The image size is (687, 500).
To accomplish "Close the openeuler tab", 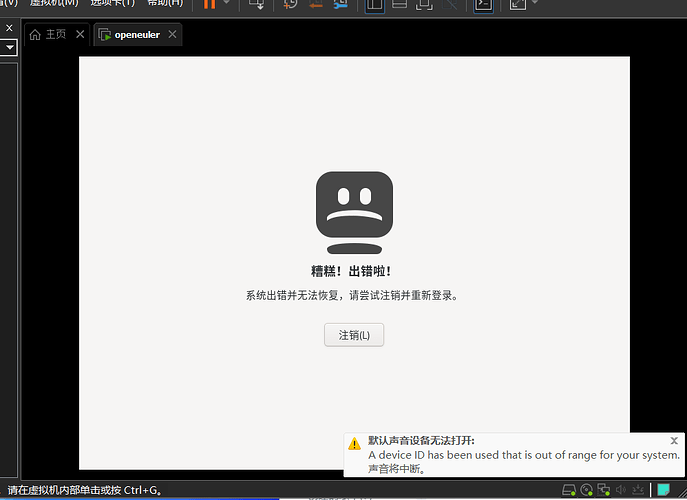I will tap(172, 35).
